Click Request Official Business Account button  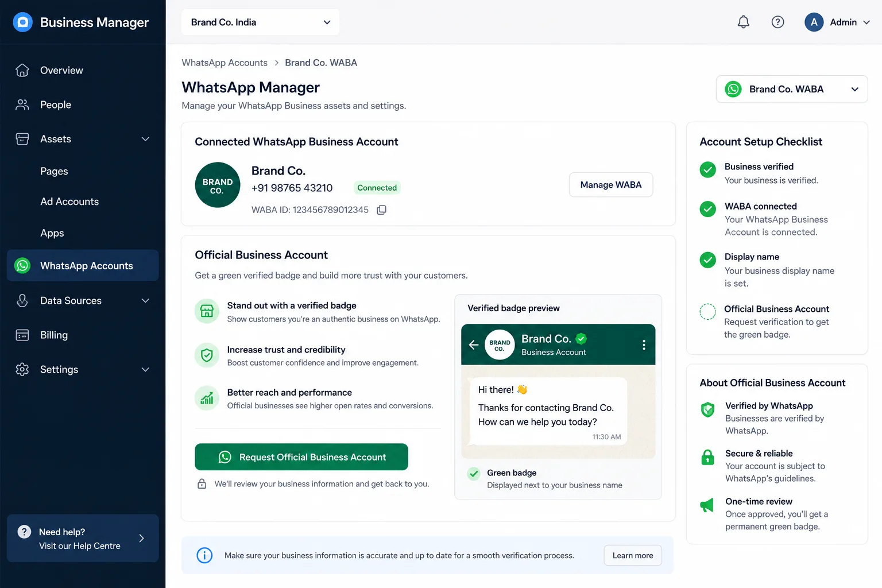301,457
